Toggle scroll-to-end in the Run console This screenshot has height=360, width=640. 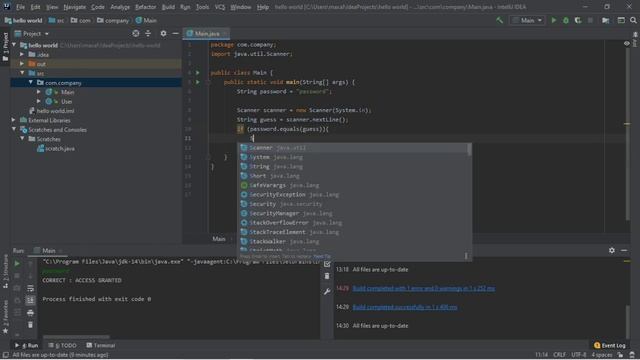point(30,300)
